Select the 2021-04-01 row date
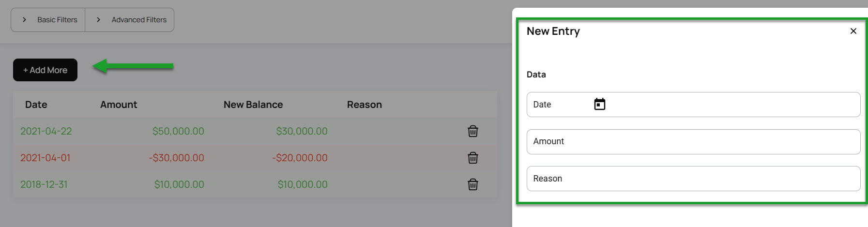Image resolution: width=868 pixels, height=227 pixels. click(45, 158)
